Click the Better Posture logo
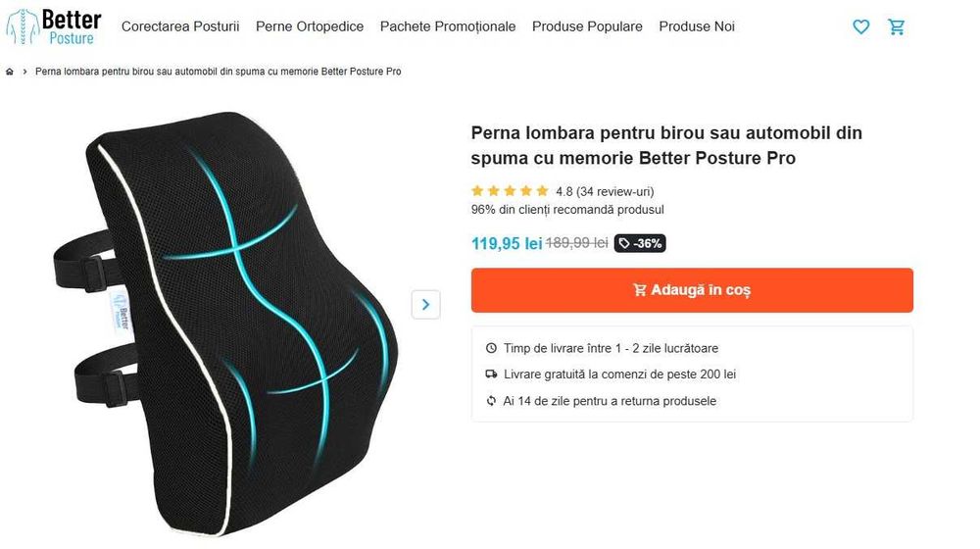 click(53, 26)
